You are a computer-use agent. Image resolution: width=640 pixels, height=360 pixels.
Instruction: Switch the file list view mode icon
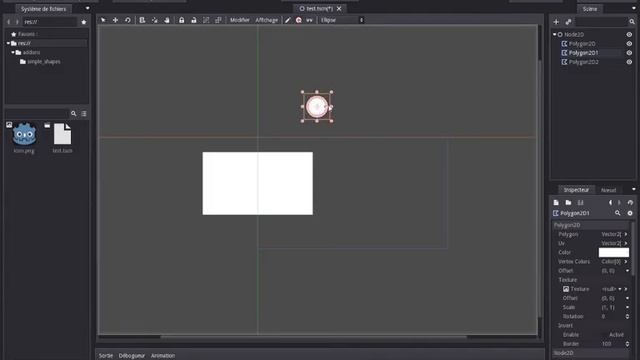[x=84, y=113]
